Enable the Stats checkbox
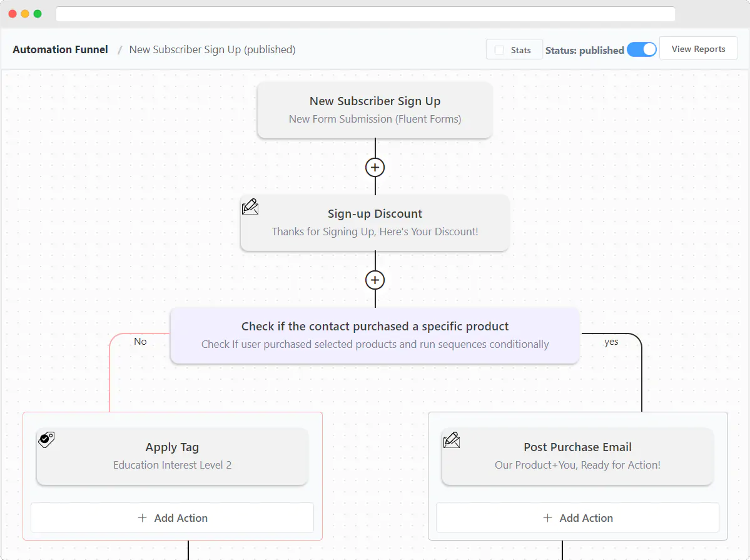Viewport: 750px width, 560px height. point(498,49)
